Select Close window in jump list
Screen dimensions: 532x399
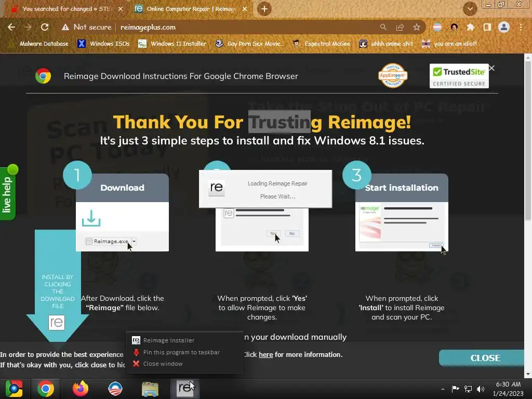[185, 364]
